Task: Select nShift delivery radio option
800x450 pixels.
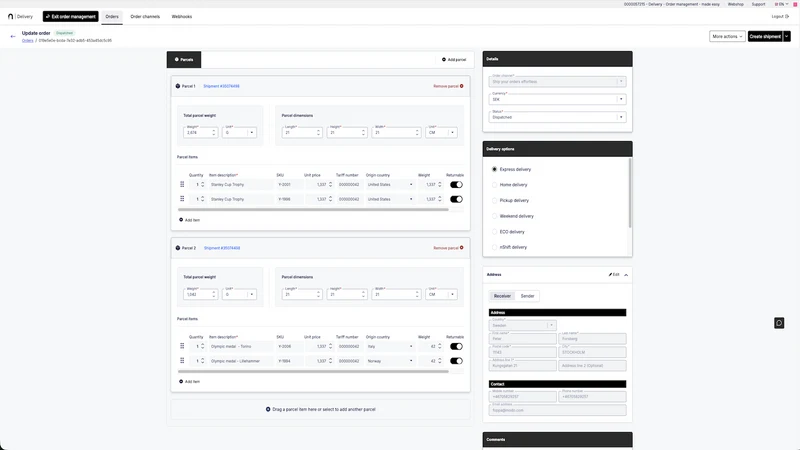Action: (494, 247)
